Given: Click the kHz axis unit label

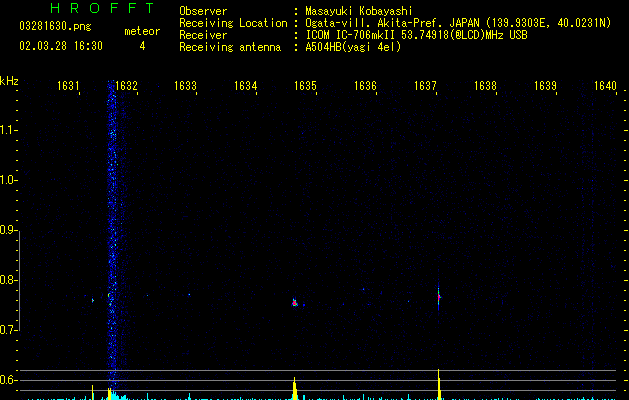Looking at the screenshot, I should [x=9, y=81].
